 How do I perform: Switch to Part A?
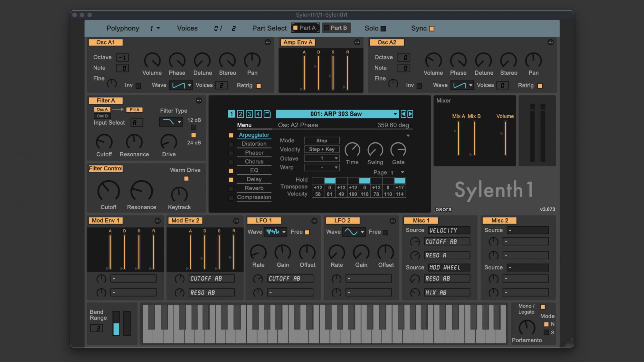tap(305, 28)
